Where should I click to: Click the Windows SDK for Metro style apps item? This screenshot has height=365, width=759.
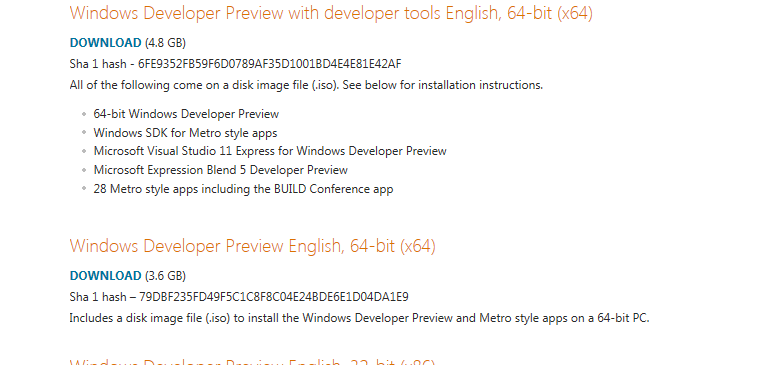click(185, 133)
